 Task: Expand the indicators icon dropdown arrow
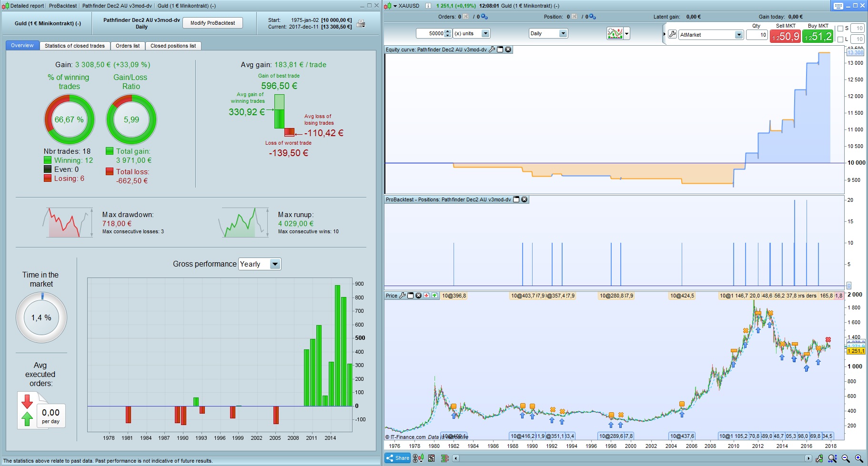pyautogui.click(x=627, y=34)
